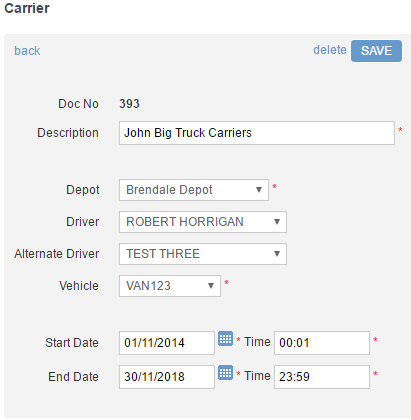
Task: Open the Start Date calendar picker
Action: click(225, 339)
